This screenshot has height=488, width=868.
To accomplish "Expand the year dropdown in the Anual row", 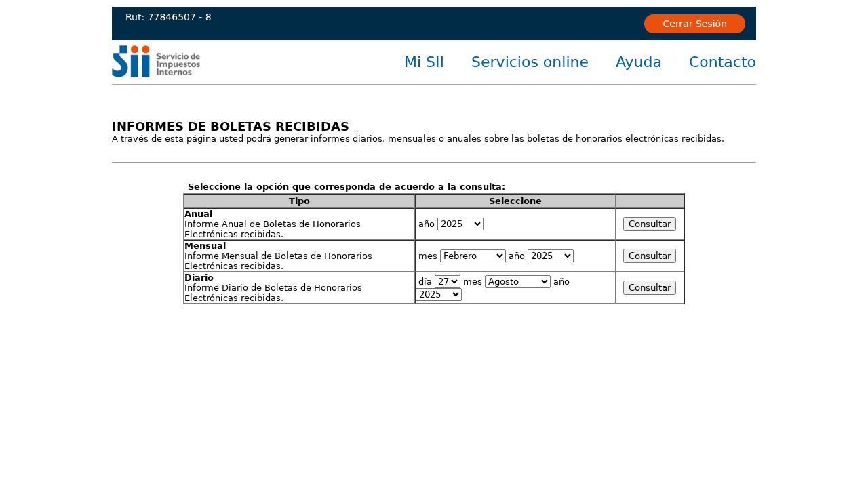I will pyautogui.click(x=460, y=224).
